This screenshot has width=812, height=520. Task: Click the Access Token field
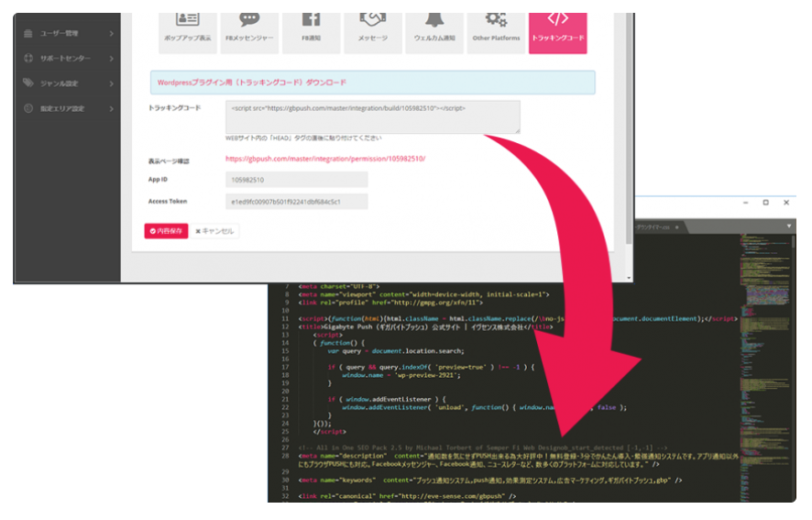pyautogui.click(x=296, y=201)
